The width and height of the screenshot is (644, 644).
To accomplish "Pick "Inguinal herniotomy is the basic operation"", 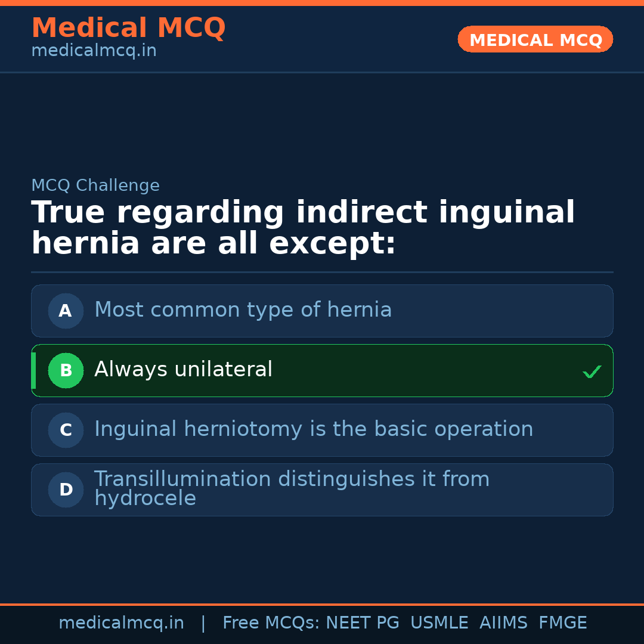I will (x=314, y=429).
